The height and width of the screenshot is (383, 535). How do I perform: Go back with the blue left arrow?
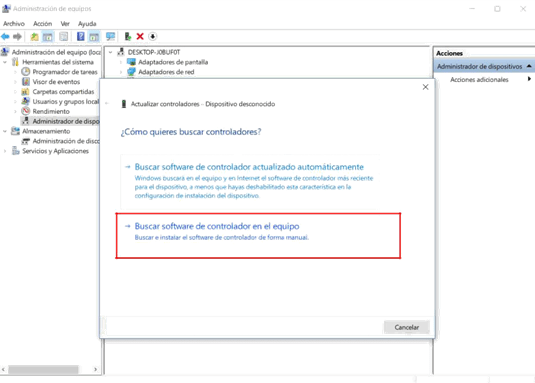coord(5,36)
